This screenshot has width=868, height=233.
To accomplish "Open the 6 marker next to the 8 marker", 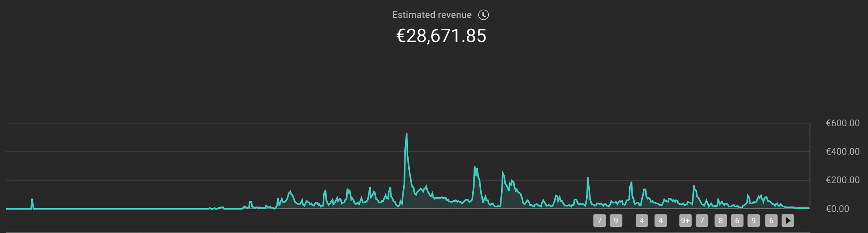I will click(737, 221).
